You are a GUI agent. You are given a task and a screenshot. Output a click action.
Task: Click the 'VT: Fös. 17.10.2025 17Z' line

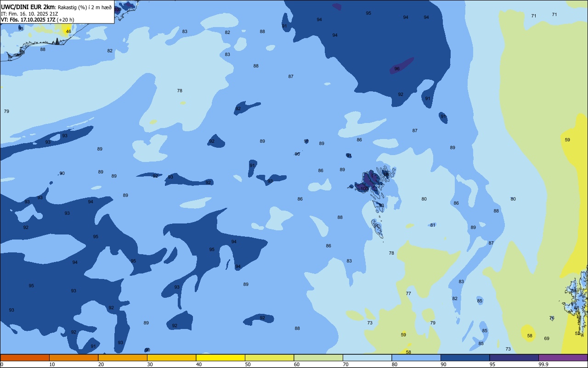(28, 20)
